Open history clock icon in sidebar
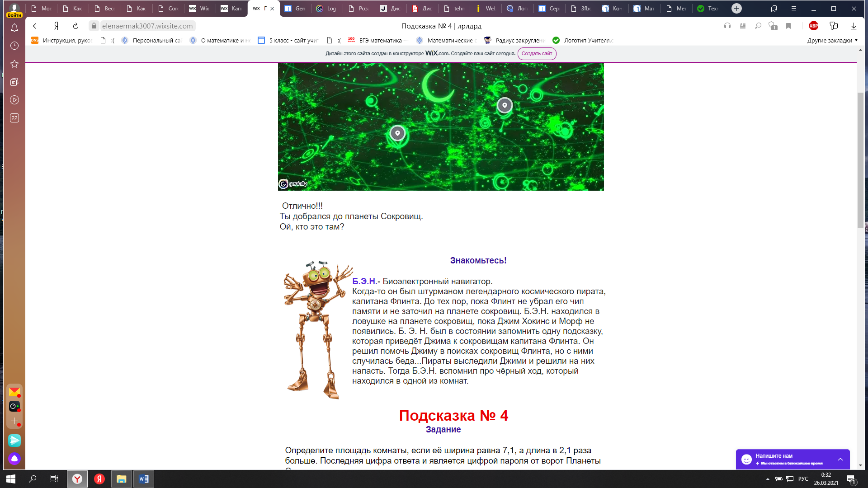Image resolution: width=868 pixels, height=488 pixels. [14, 46]
